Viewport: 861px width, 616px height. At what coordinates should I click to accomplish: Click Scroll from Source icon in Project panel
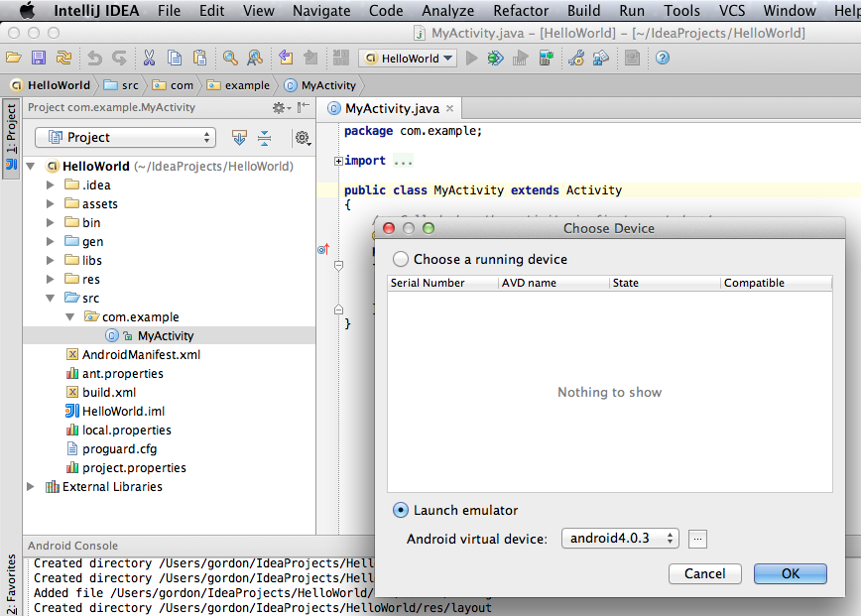[239, 138]
